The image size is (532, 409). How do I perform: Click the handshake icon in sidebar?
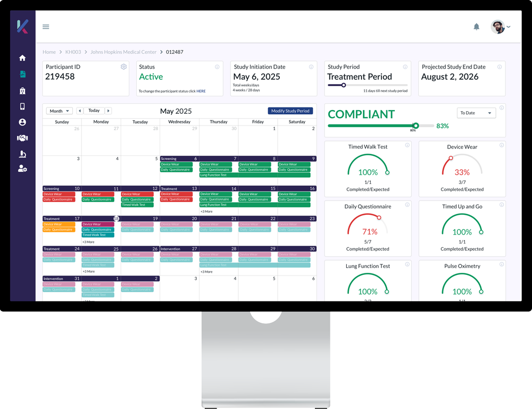(x=22, y=138)
